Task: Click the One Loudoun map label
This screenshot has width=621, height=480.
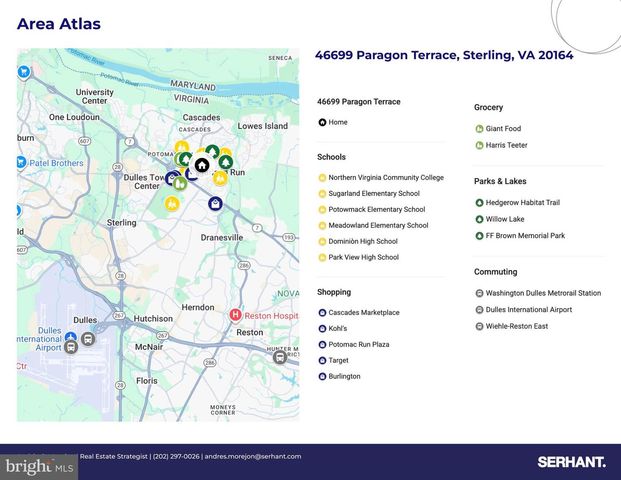Action: [74, 117]
